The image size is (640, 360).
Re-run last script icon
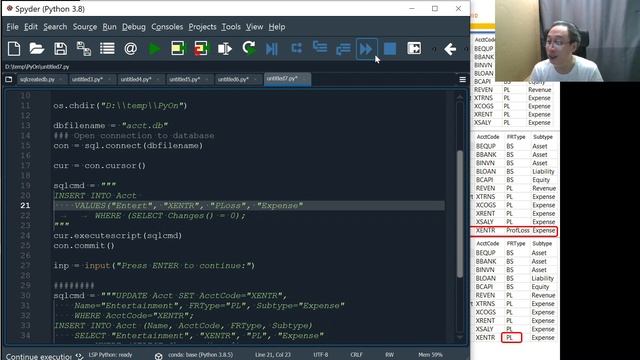pos(249,48)
